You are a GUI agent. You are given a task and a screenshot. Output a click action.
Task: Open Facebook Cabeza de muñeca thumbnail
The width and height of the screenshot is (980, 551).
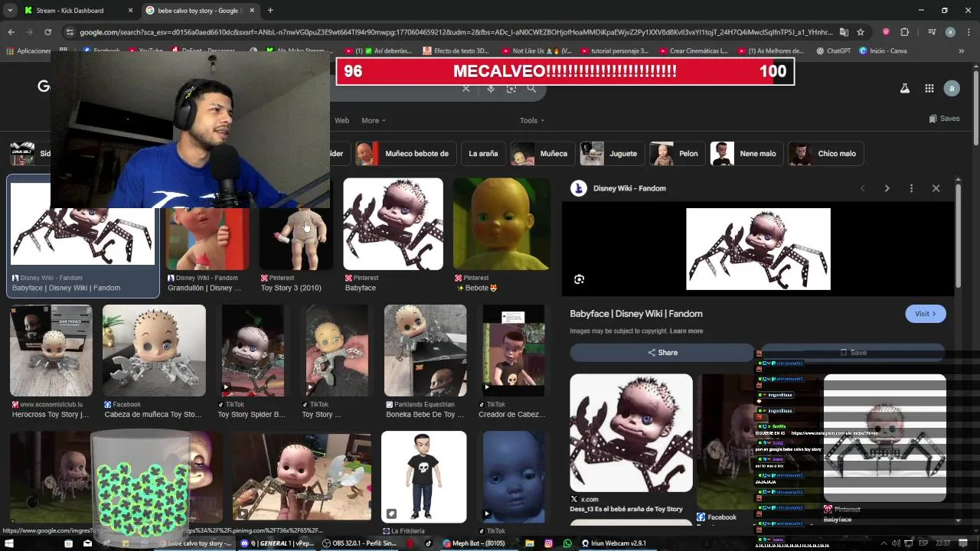pos(154,350)
